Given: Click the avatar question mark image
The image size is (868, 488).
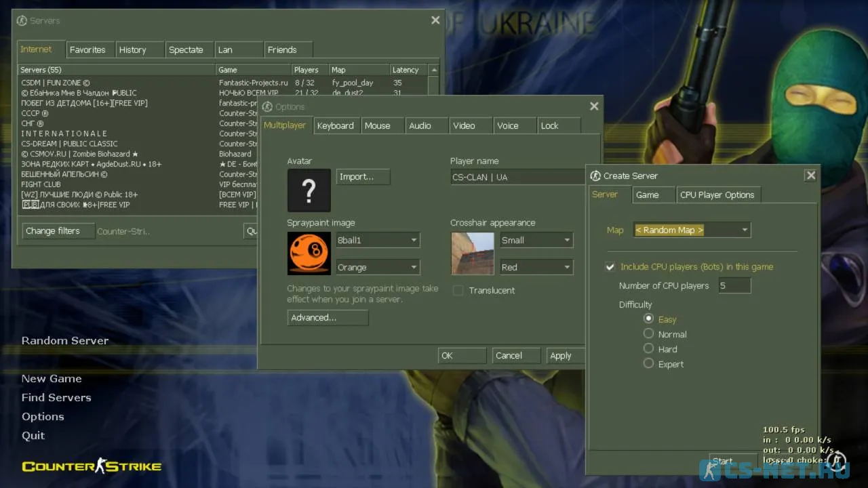Looking at the screenshot, I should tap(309, 190).
